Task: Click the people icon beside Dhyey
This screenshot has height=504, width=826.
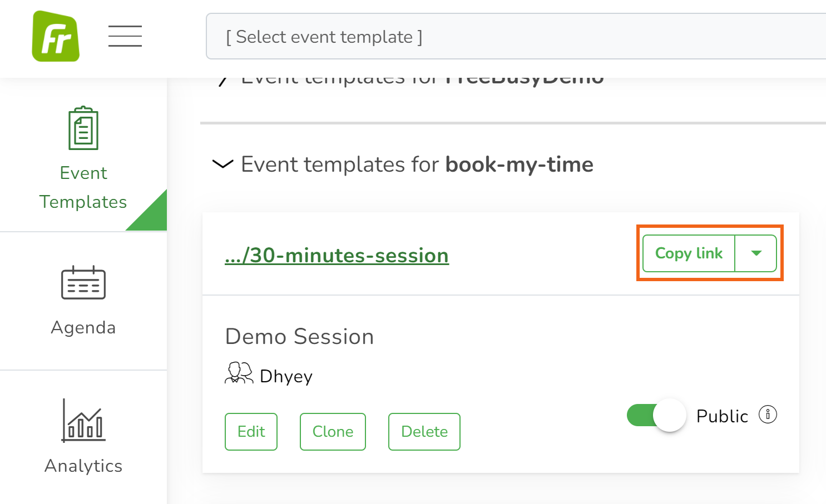Action: (x=239, y=373)
